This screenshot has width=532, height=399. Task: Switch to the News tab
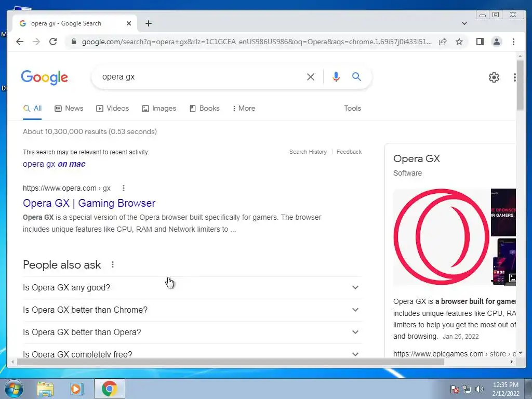(69, 109)
